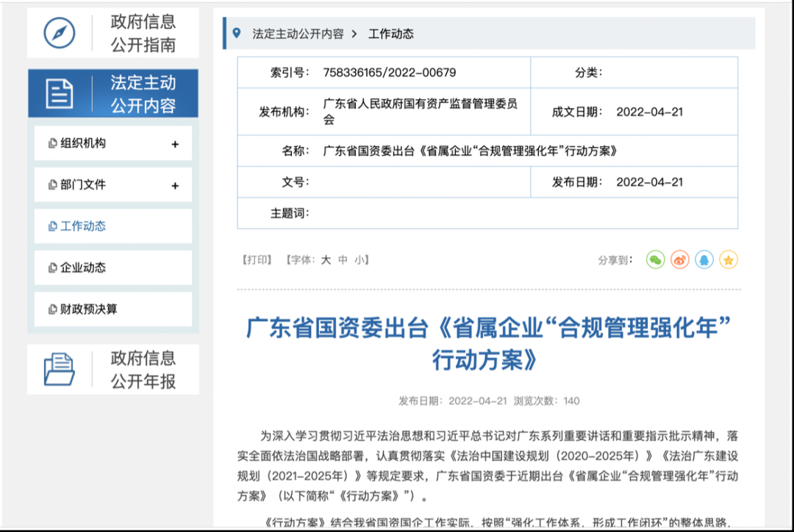Click the small page icon before 部门文件

tap(52, 184)
